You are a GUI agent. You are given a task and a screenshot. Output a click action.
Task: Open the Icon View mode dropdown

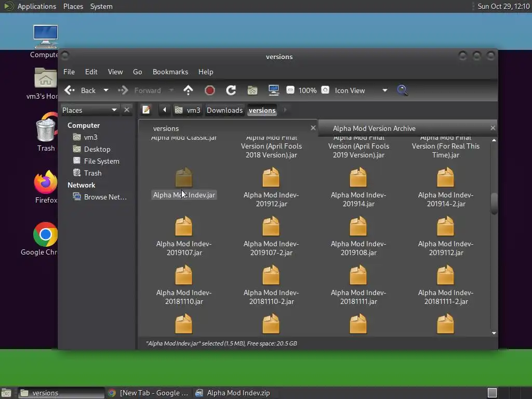(x=361, y=90)
